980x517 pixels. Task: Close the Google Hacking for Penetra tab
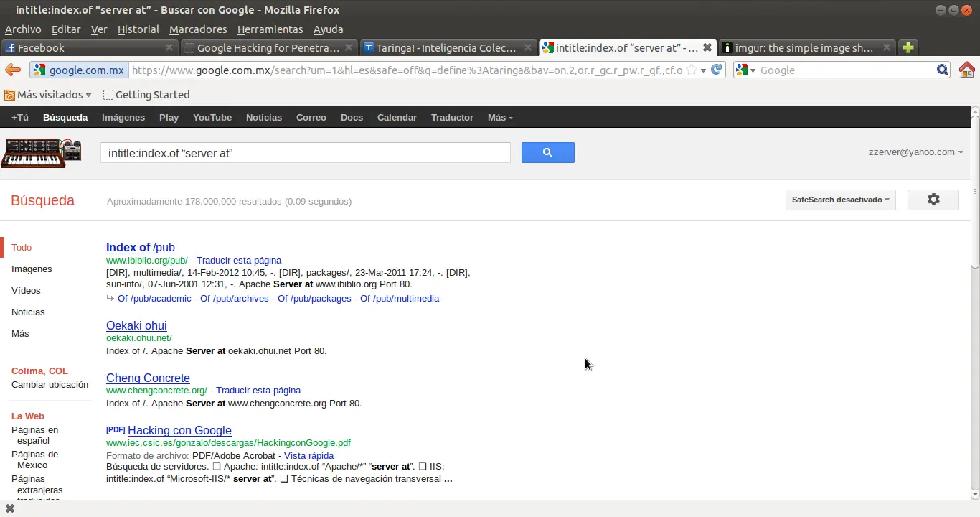[349, 47]
